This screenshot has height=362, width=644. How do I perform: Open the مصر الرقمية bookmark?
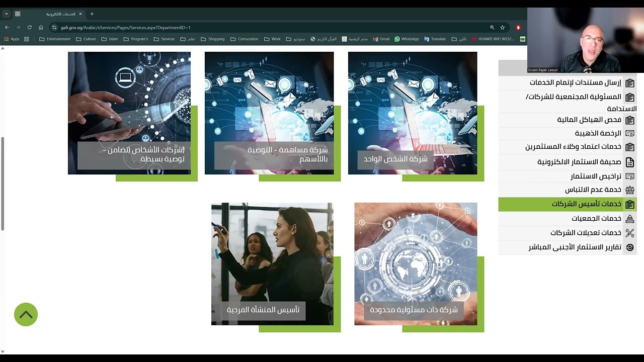(355, 39)
